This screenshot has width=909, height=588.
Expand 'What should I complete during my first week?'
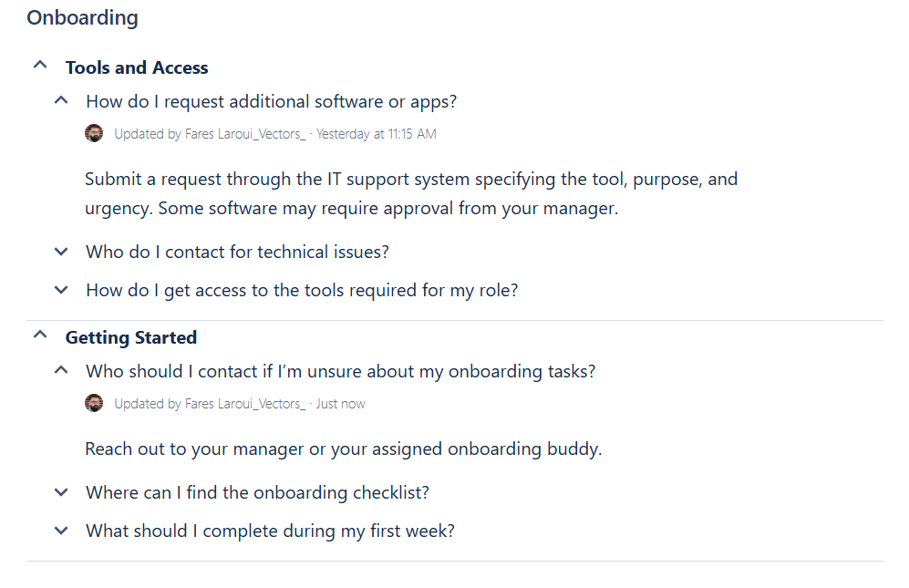(x=60, y=531)
